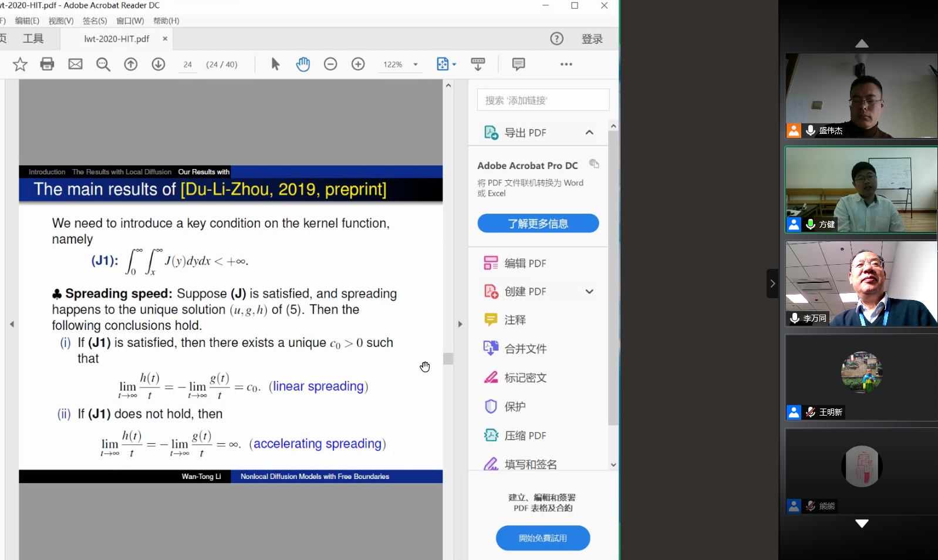938x560 pixels.
Task: Expand the 创建 PDF options
Action: [589, 292]
